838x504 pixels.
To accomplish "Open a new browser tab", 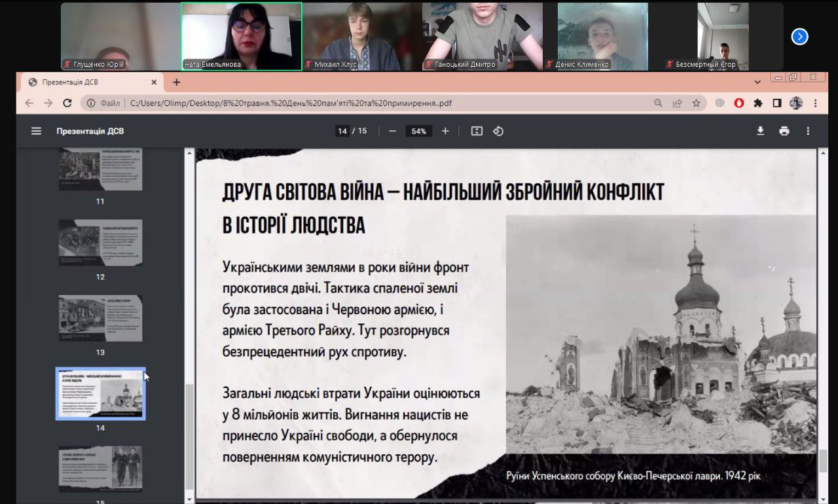I will pyautogui.click(x=176, y=82).
